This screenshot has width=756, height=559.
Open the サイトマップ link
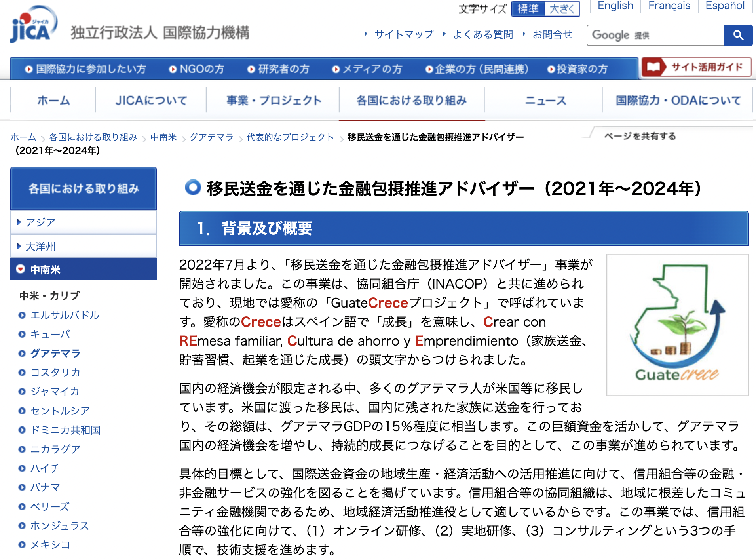pyautogui.click(x=404, y=34)
